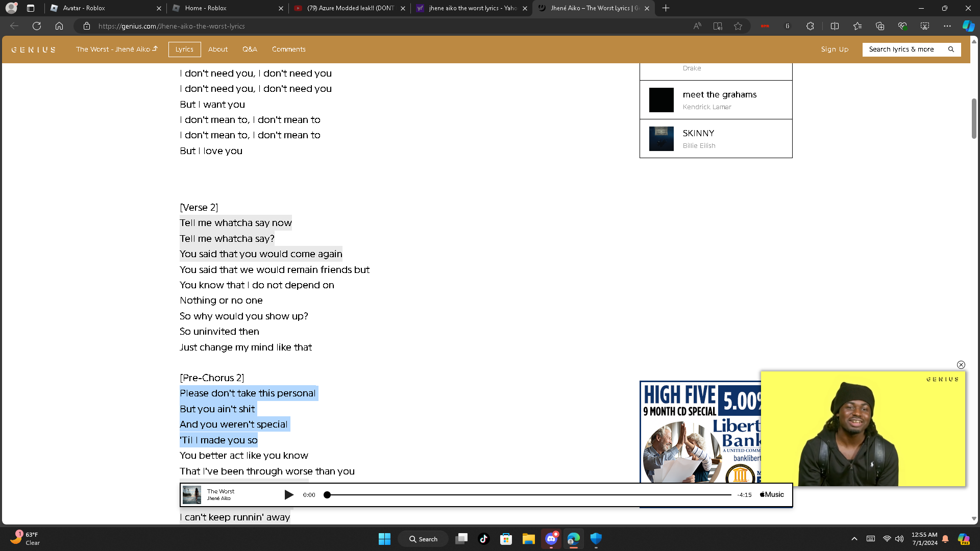Click the browser address bar URL
Screen dimensions: 980x551
click(171, 26)
